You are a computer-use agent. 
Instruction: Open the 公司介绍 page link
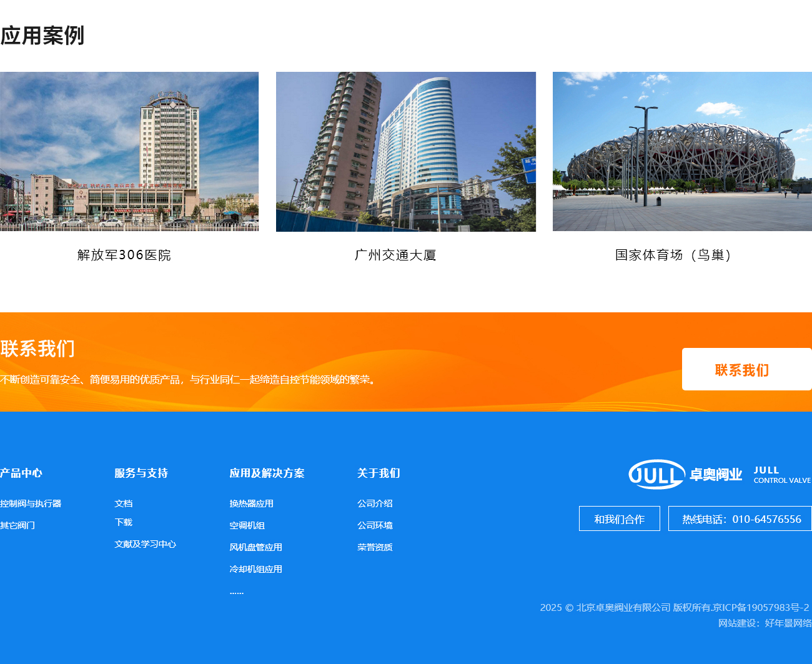point(375,503)
